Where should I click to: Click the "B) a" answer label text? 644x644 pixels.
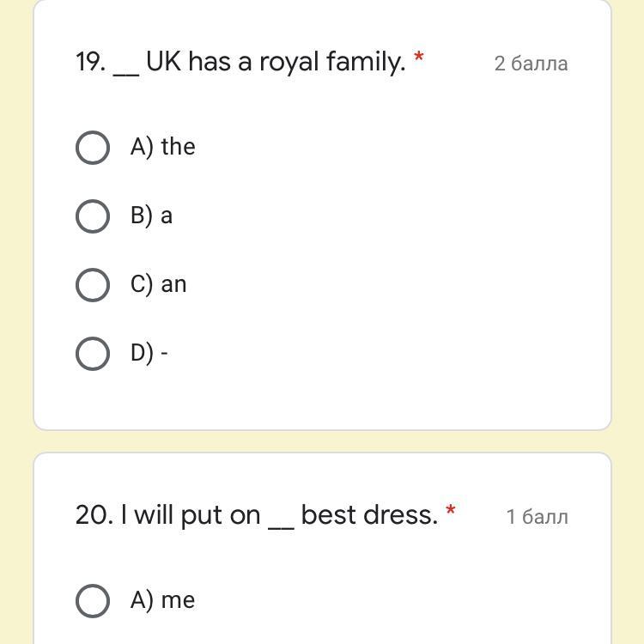coord(152,216)
